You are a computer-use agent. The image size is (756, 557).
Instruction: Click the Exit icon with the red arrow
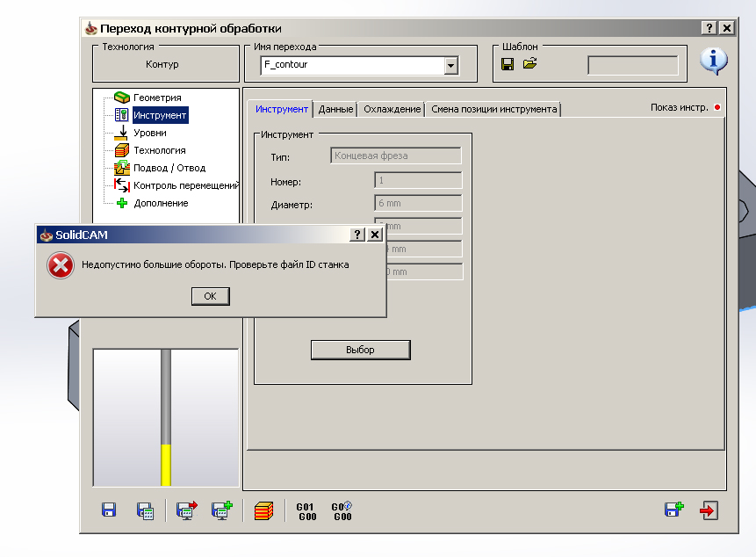click(x=709, y=510)
